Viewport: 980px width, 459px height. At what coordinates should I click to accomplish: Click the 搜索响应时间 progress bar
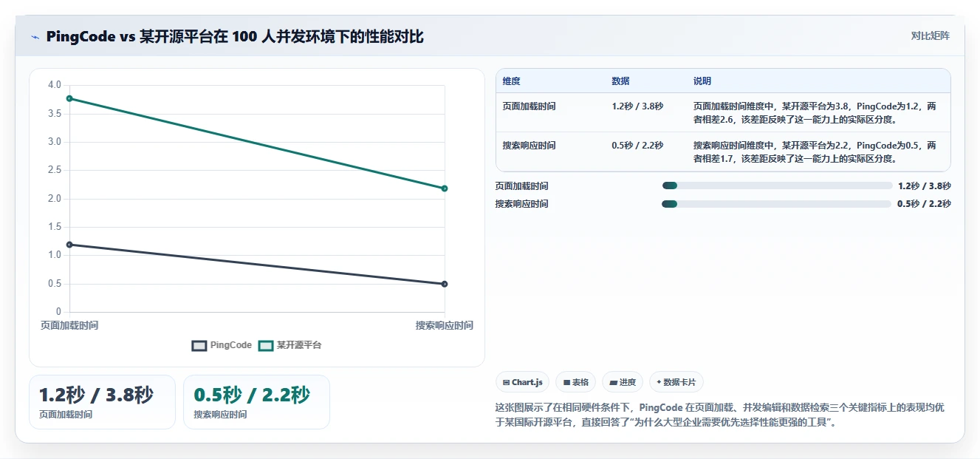(777, 204)
